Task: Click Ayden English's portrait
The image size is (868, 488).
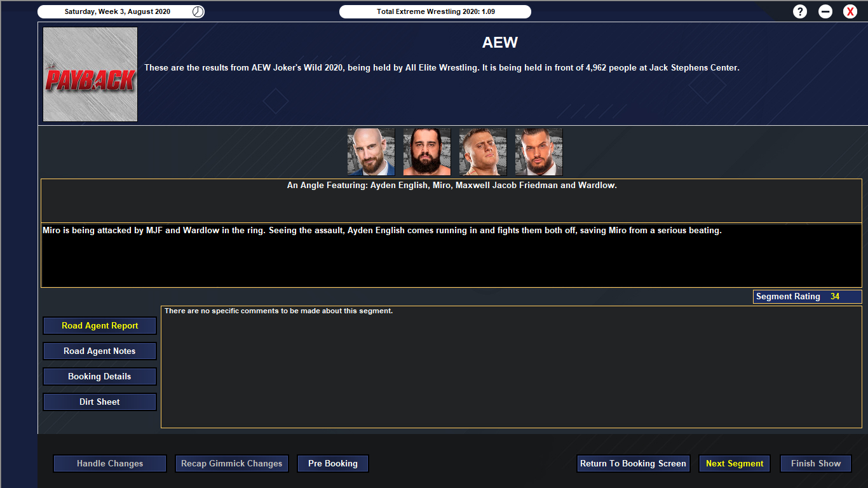Action: (x=371, y=152)
